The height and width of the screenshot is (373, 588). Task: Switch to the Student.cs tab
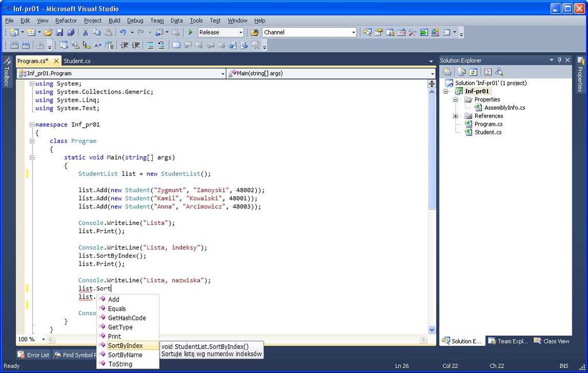click(77, 61)
